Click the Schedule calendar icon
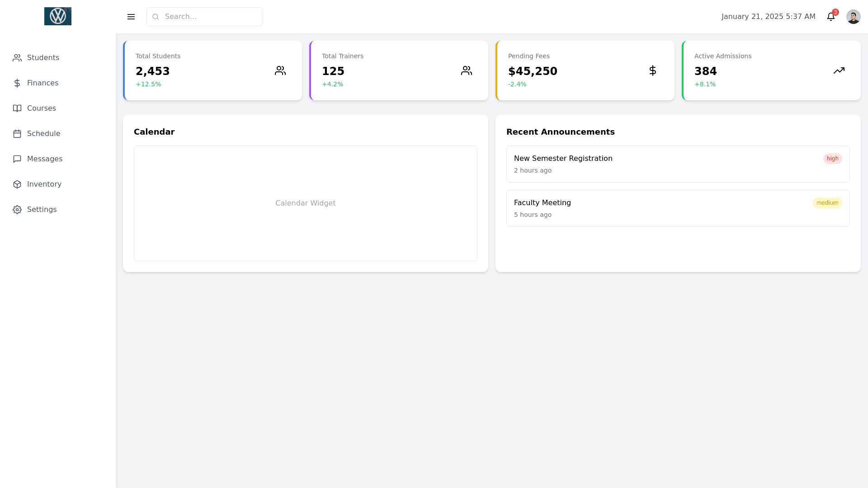868x488 pixels. point(17,134)
